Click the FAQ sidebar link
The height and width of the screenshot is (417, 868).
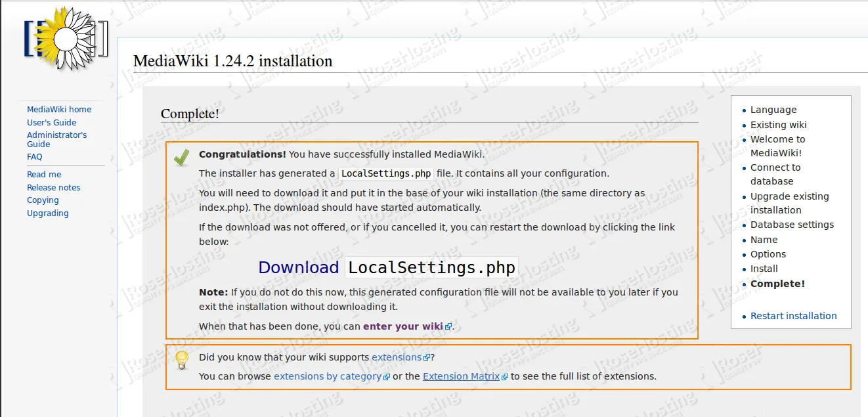[34, 156]
